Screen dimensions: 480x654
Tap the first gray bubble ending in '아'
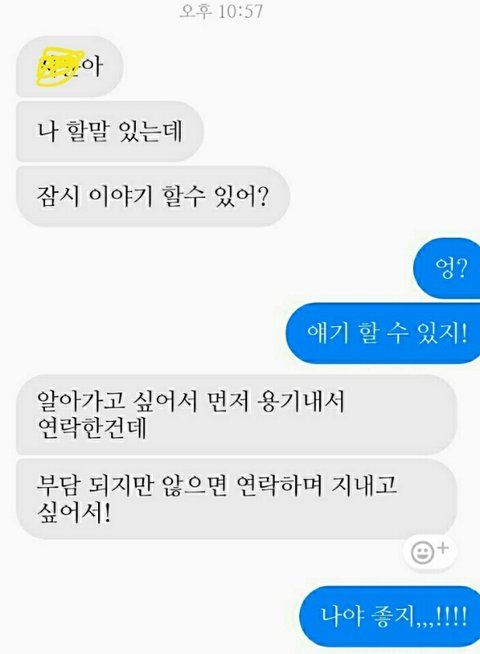69,66
